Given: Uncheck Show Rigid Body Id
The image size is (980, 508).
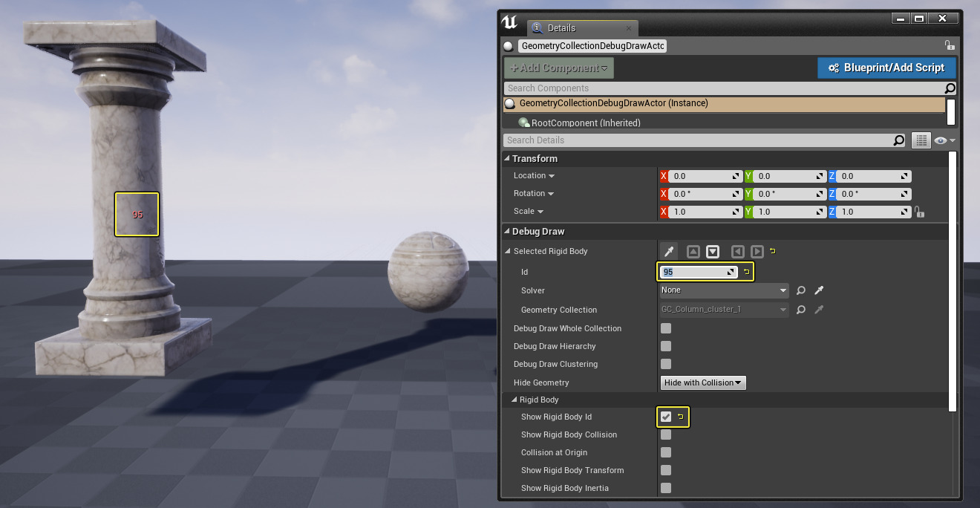Looking at the screenshot, I should coord(666,417).
